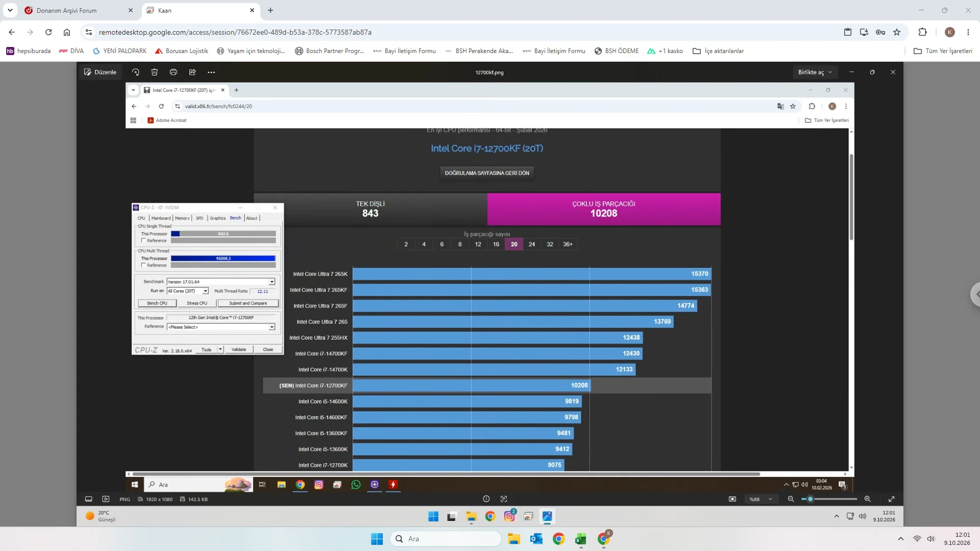Click the 20°C Güneşli weather widget
980x551 pixels.
pos(101,516)
